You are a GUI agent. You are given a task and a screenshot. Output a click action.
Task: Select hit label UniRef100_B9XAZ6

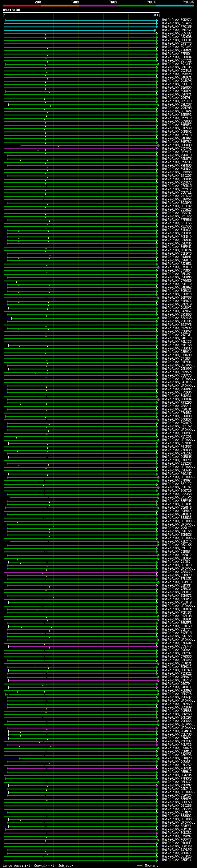177,423
